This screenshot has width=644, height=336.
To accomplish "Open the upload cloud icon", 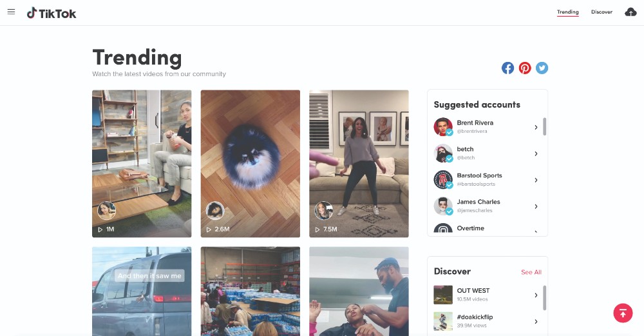I will (x=630, y=12).
